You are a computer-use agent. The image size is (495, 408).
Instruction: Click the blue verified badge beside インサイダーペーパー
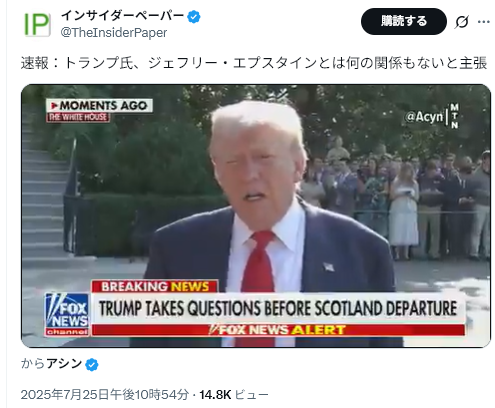point(194,16)
